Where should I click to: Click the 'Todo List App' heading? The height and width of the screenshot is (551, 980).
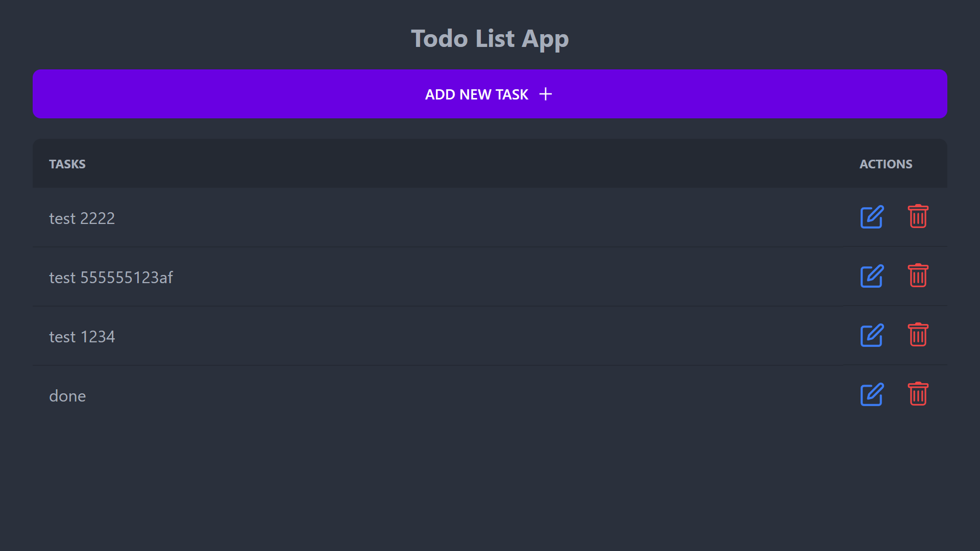click(489, 39)
